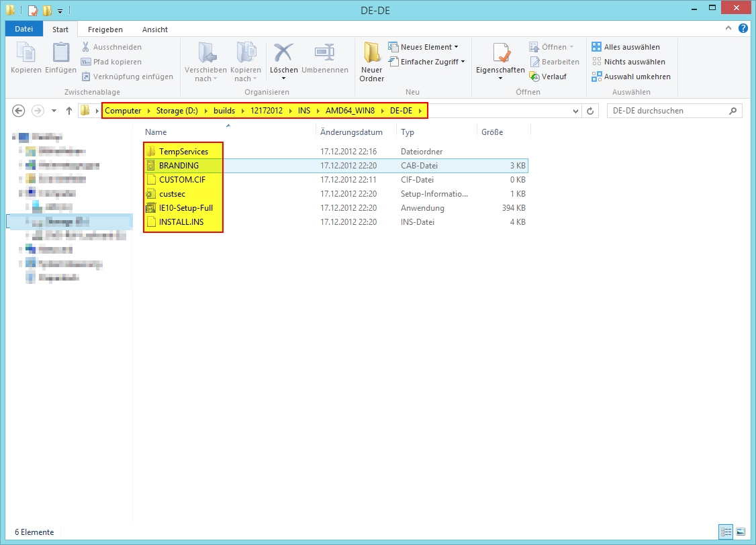The width and height of the screenshot is (756, 545).
Task: Click the Einfügen clipboard icon
Action: pyautogui.click(x=60, y=53)
